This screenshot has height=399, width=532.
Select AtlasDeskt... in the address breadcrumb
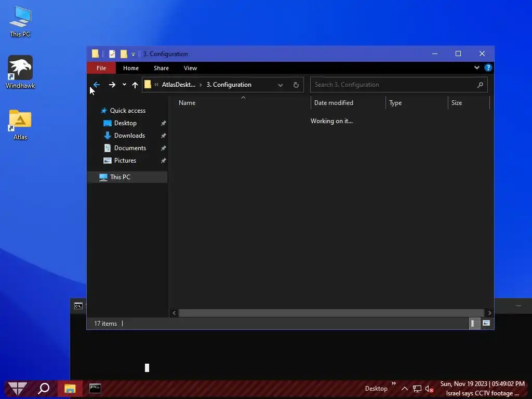tap(179, 85)
